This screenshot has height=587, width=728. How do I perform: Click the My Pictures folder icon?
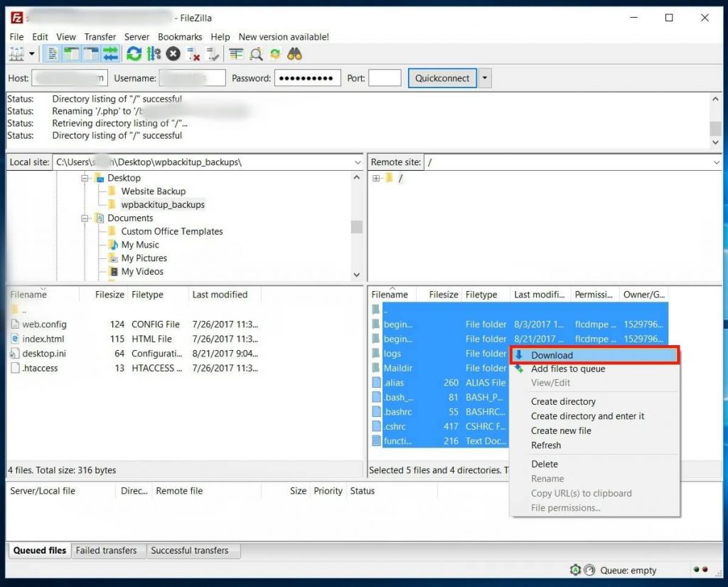pyautogui.click(x=113, y=258)
